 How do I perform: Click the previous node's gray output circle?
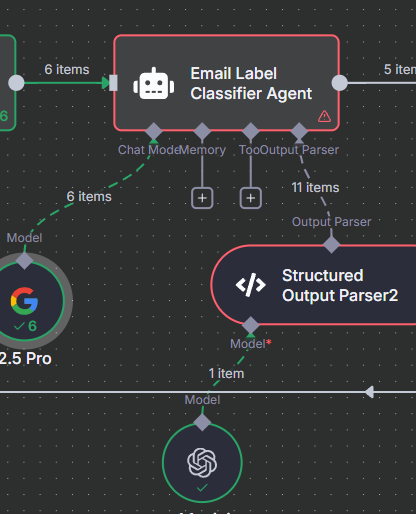16,83
